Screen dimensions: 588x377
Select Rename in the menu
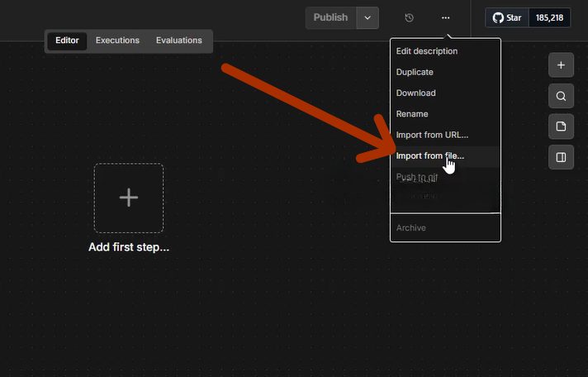(x=445, y=114)
